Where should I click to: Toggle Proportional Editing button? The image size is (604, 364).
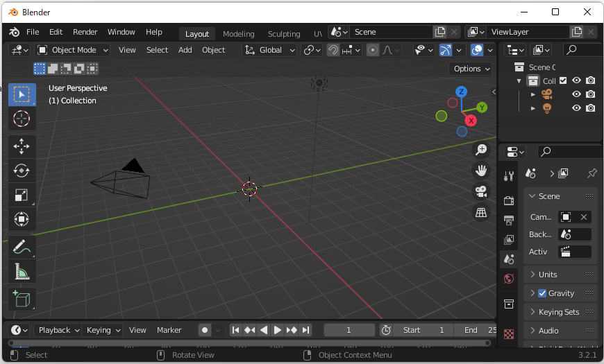[373, 50]
